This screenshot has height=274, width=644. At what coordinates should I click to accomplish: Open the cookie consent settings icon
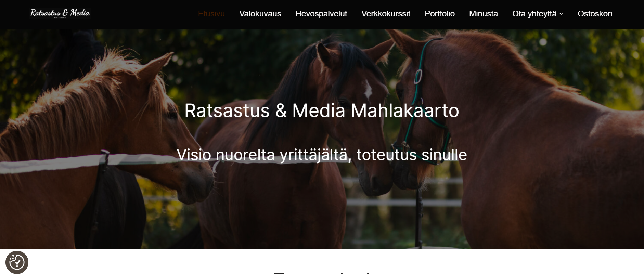(x=17, y=262)
